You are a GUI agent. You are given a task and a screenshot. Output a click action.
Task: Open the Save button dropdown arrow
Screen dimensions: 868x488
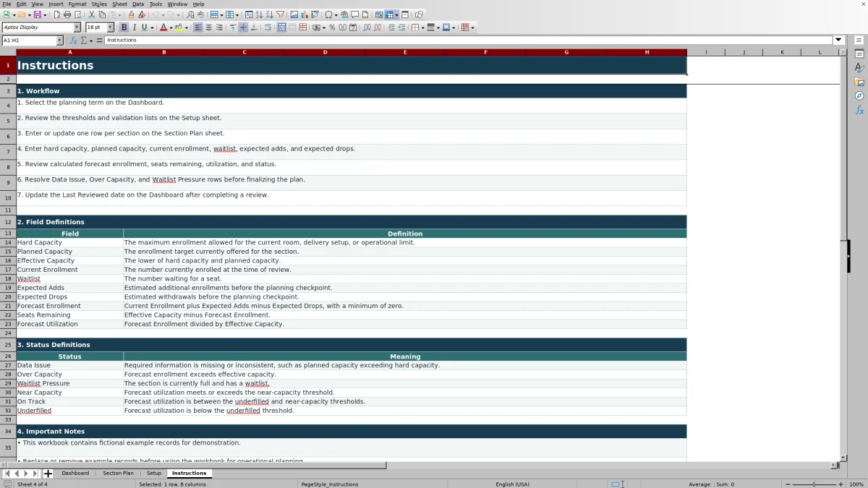[x=46, y=14]
